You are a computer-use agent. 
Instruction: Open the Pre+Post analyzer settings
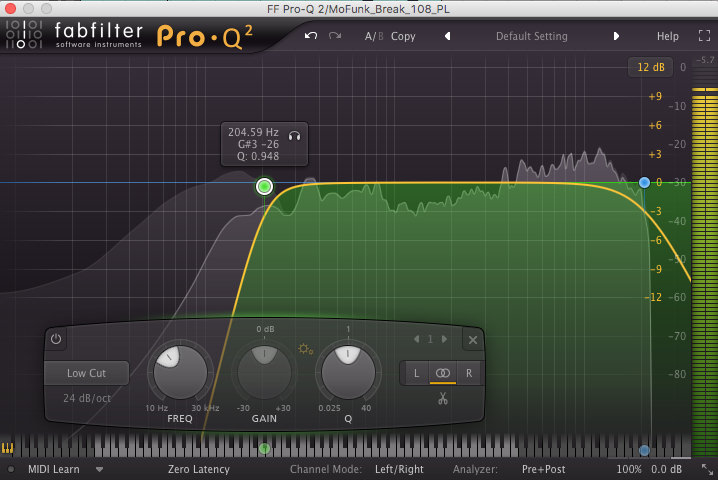(x=544, y=469)
